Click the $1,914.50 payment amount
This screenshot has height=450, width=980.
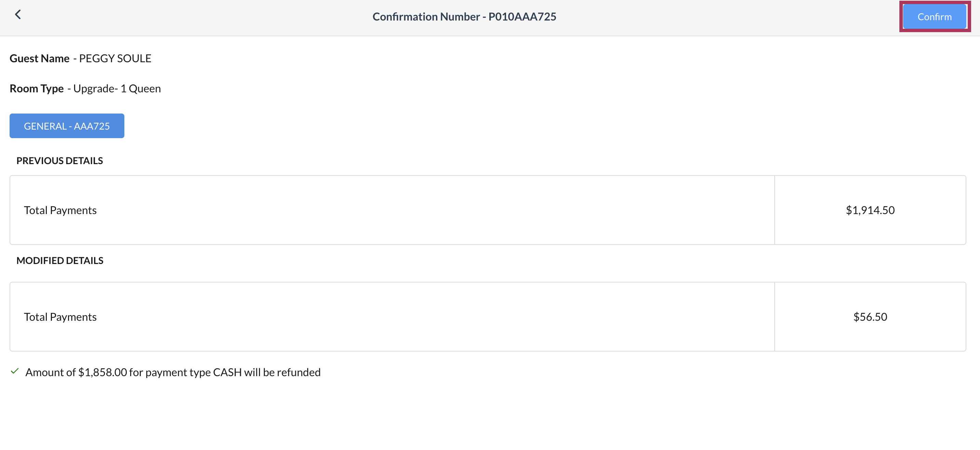pos(870,210)
